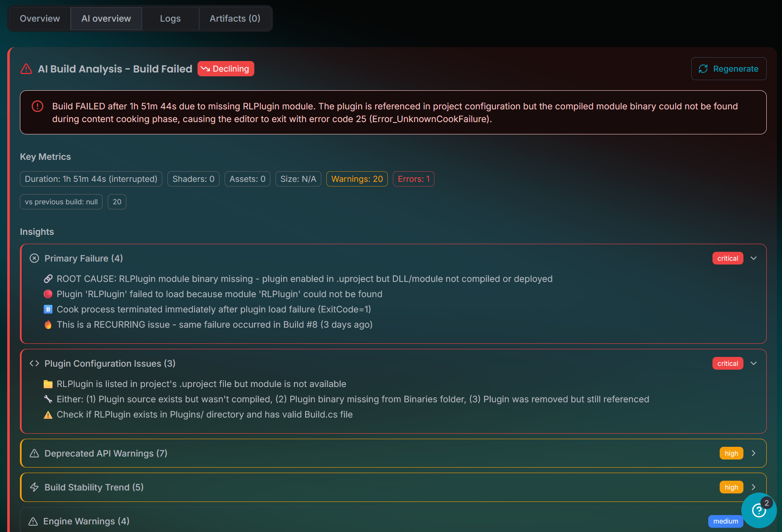Click the alert circle icon in failure summary
This screenshot has width=782, height=532.
pyautogui.click(x=37, y=106)
